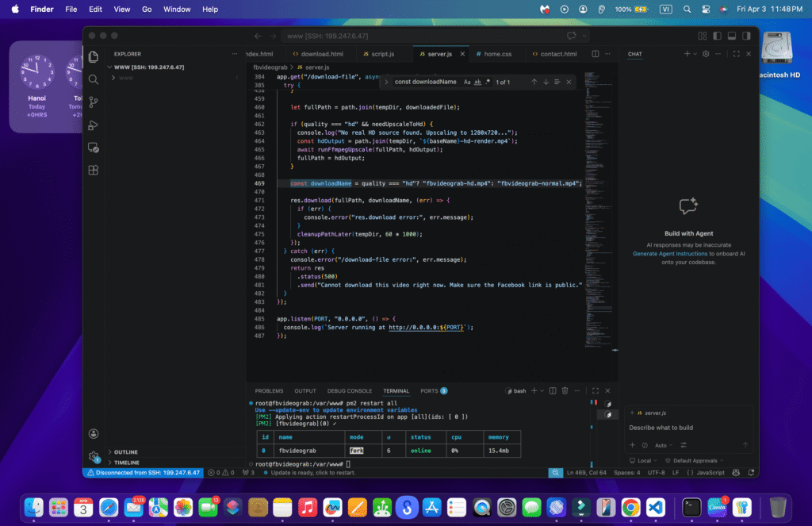Switch to the home.css editor tab

point(492,54)
